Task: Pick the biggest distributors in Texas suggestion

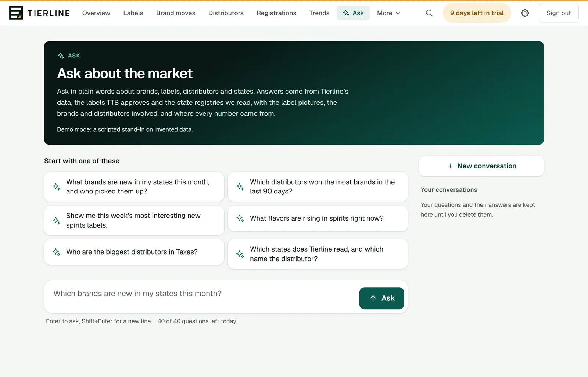Action: tap(134, 252)
